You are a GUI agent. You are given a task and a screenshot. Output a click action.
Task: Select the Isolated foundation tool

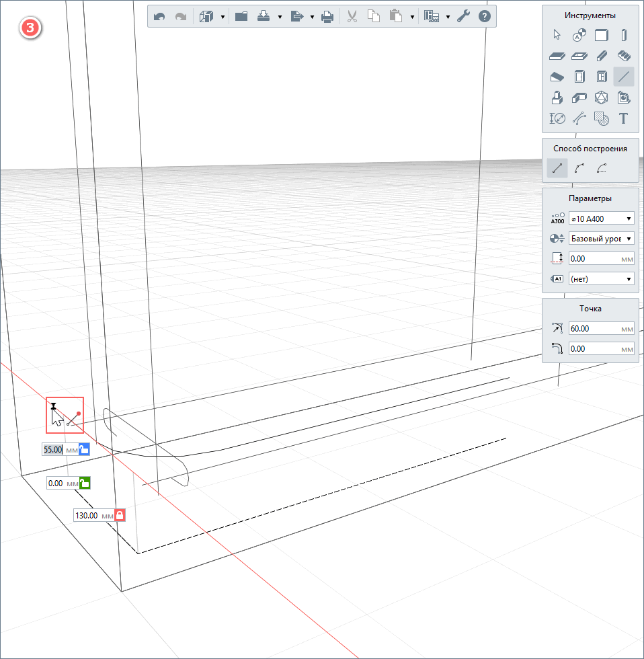(557, 98)
